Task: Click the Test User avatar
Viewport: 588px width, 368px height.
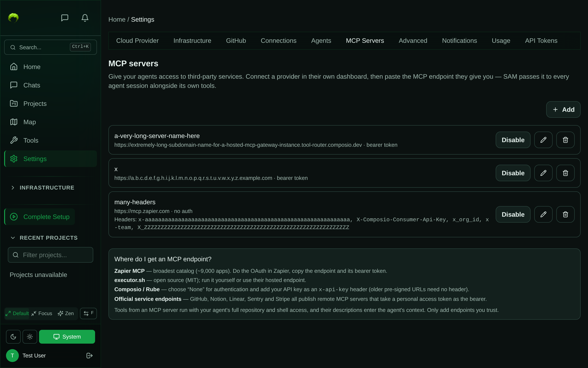Action: pyautogui.click(x=12, y=356)
